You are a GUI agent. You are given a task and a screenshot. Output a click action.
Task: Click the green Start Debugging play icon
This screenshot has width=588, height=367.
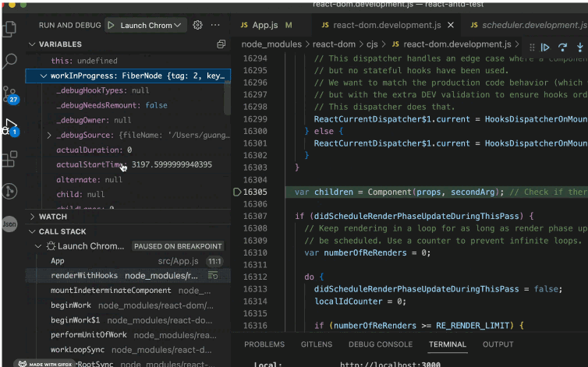point(111,25)
